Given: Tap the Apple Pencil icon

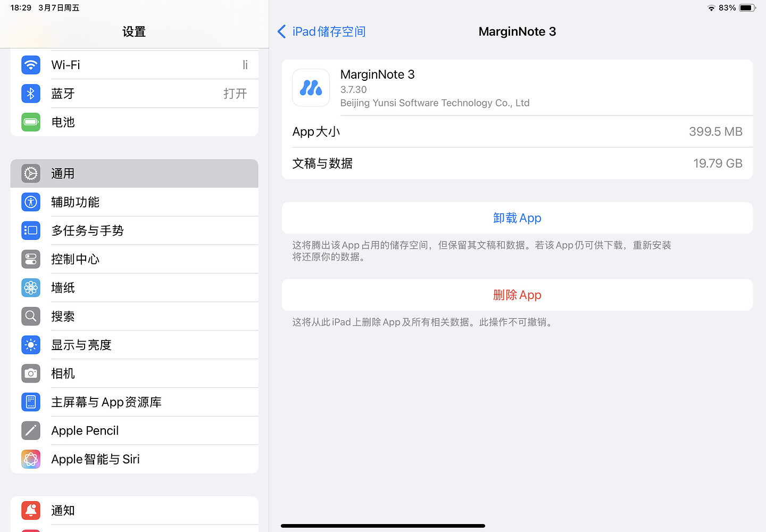Looking at the screenshot, I should [31, 430].
